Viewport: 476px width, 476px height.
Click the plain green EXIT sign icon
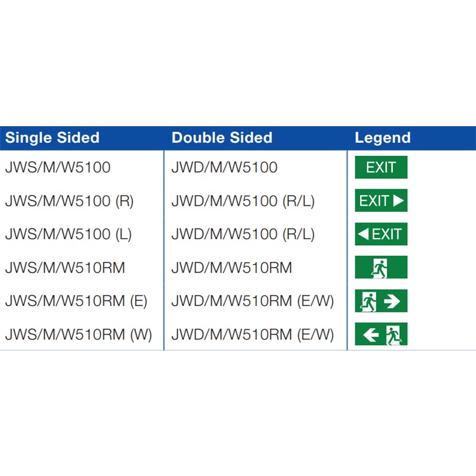click(x=381, y=167)
